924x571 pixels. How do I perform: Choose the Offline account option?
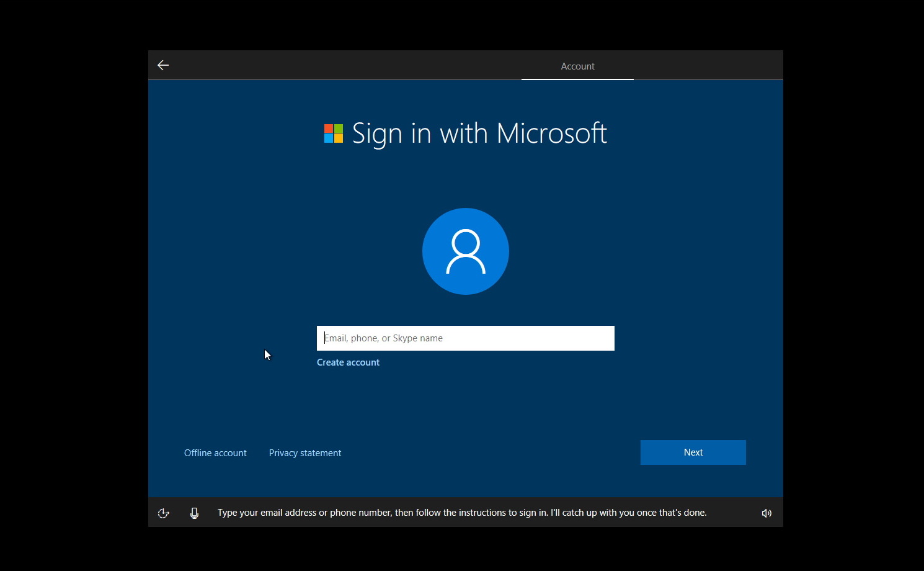[215, 452]
